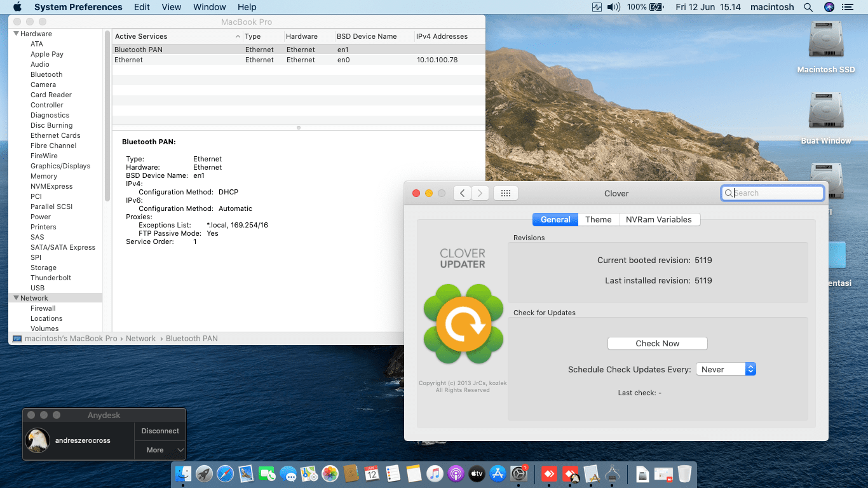Switch to the Theme tab

598,219
